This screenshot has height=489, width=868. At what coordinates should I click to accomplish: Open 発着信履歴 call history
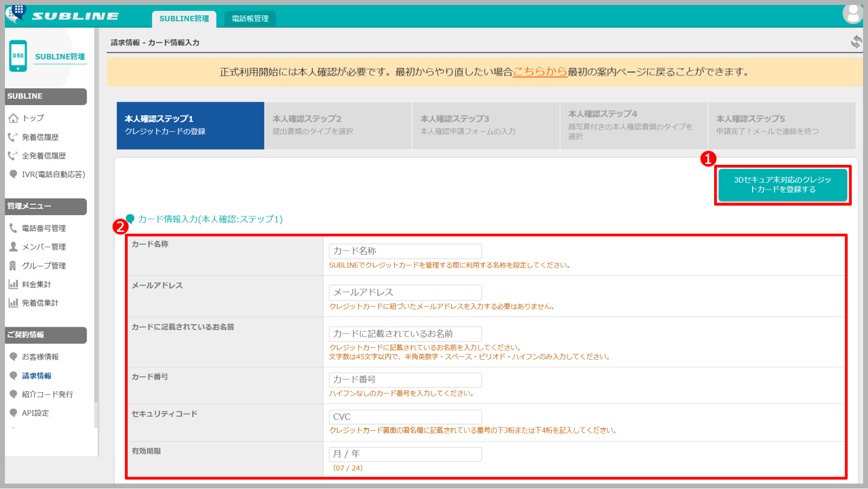[x=39, y=137]
